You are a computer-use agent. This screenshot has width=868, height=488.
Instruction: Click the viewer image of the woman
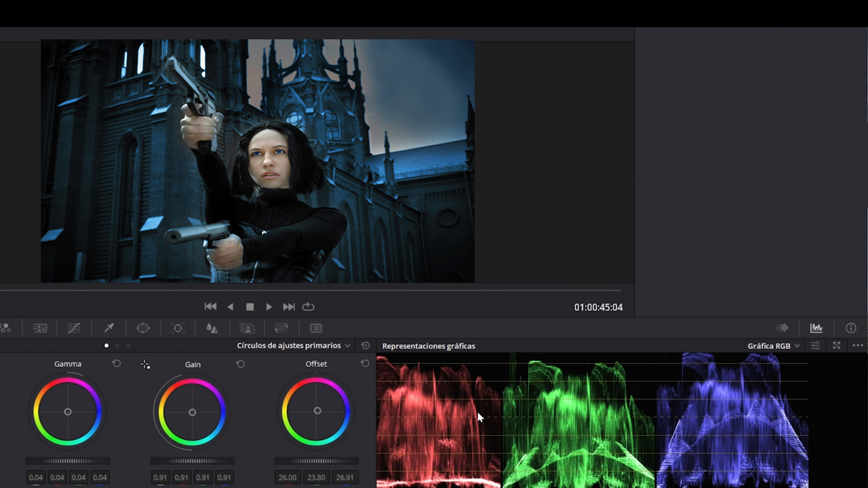click(x=258, y=161)
